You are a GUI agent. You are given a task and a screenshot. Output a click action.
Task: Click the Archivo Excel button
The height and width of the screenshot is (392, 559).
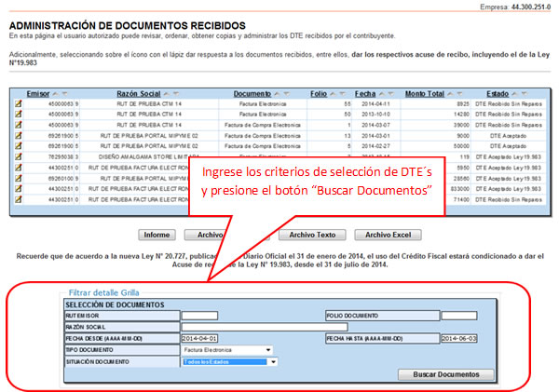pos(389,235)
